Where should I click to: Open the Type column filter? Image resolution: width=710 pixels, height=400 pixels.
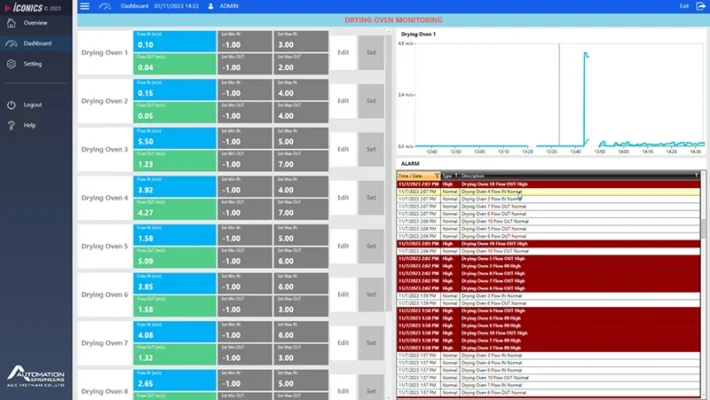[x=457, y=175]
